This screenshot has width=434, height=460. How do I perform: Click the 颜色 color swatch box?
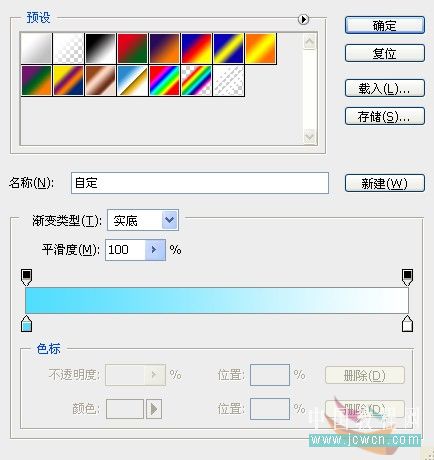(x=125, y=409)
